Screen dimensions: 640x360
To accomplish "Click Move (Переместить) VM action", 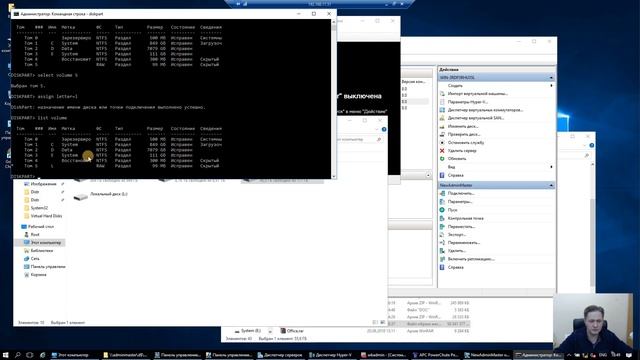I will [x=461, y=227].
